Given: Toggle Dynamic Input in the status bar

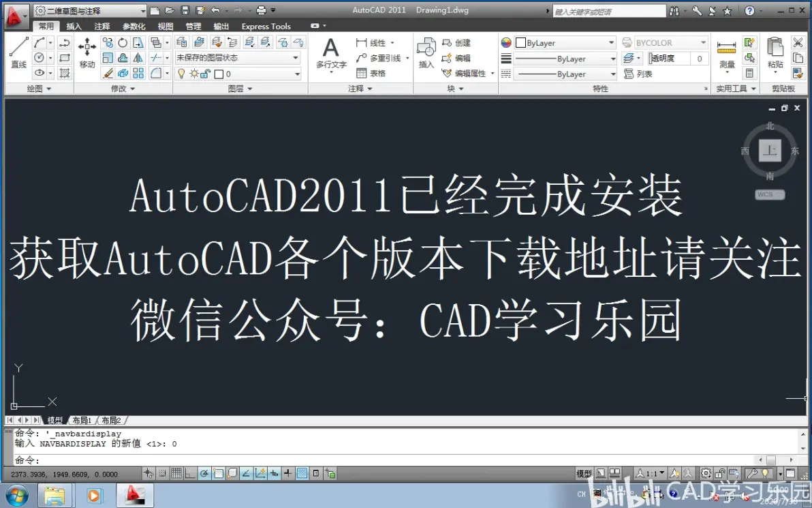Looking at the screenshot, I should click(274, 473).
